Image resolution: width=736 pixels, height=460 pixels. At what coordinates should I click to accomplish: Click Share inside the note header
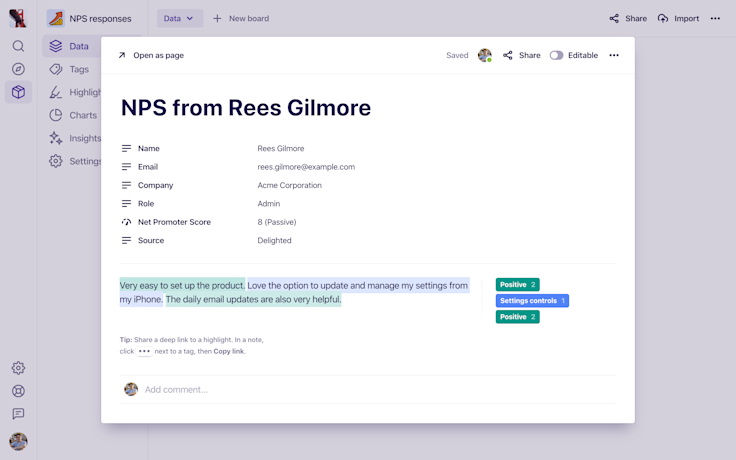click(x=521, y=55)
